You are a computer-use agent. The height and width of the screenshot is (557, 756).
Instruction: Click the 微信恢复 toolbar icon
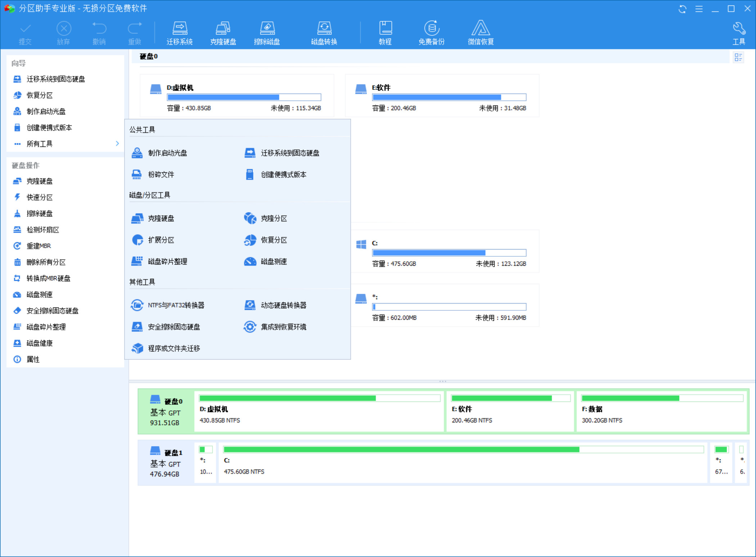(x=480, y=32)
